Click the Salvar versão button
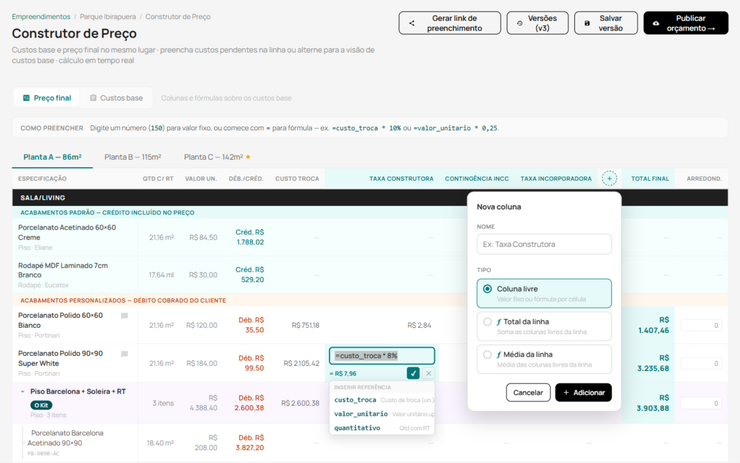 pos(605,23)
